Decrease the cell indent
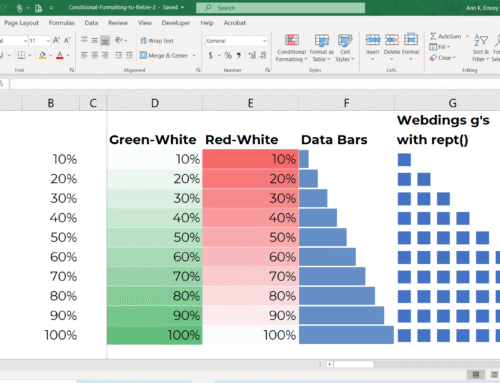 (x=118, y=55)
